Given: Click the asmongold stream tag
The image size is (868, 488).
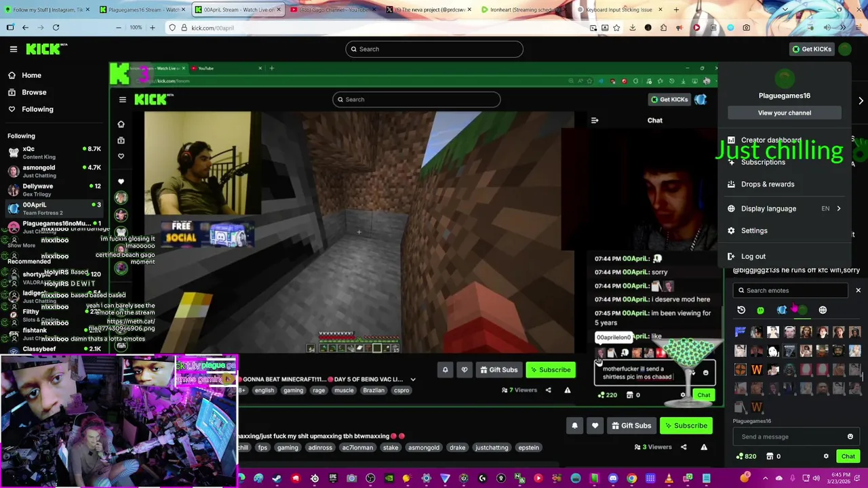Looking at the screenshot, I should [424, 447].
